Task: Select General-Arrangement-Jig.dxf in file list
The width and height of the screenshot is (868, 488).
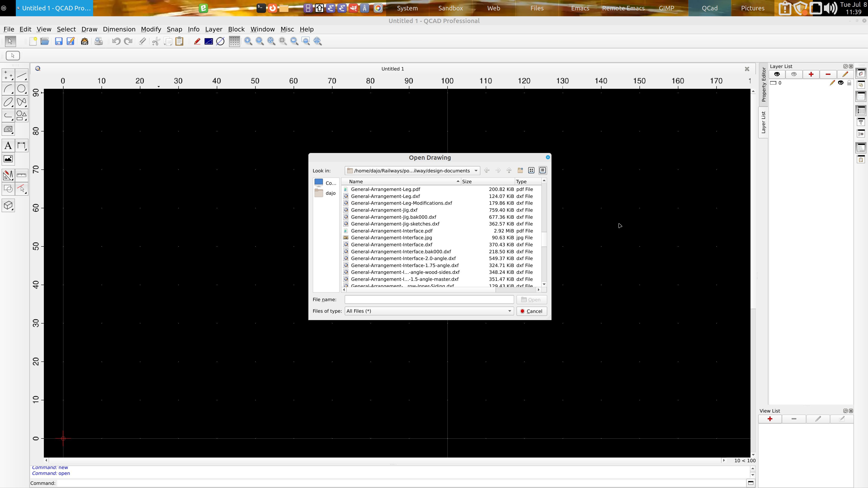Action: pyautogui.click(x=384, y=210)
